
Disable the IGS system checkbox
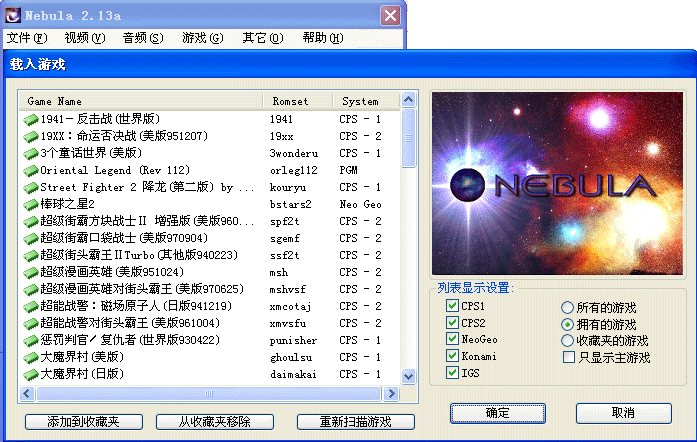[x=452, y=373]
